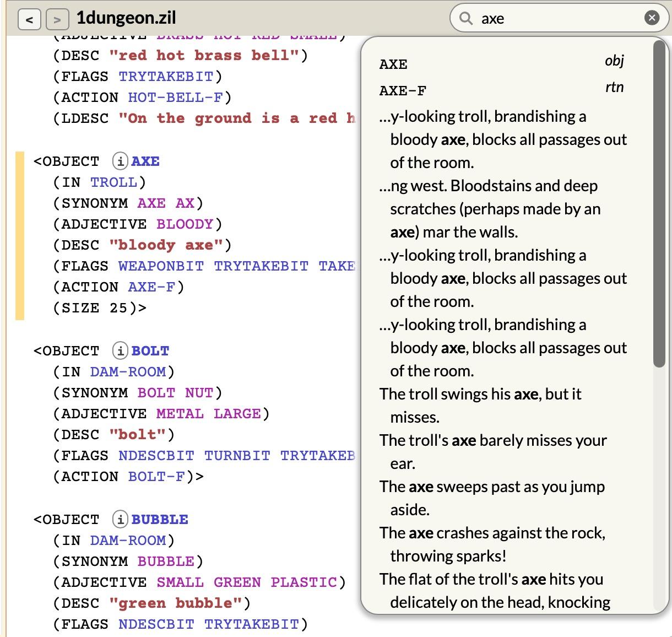The image size is (672, 637).
Task: Click the BOLT object name heading
Action: tap(150, 351)
